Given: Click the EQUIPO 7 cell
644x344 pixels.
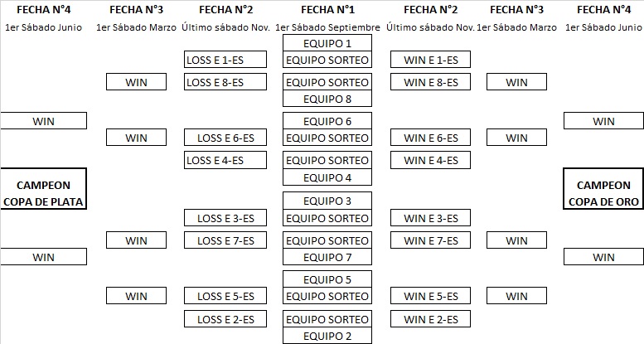Looking at the screenshot, I should (x=327, y=257).
